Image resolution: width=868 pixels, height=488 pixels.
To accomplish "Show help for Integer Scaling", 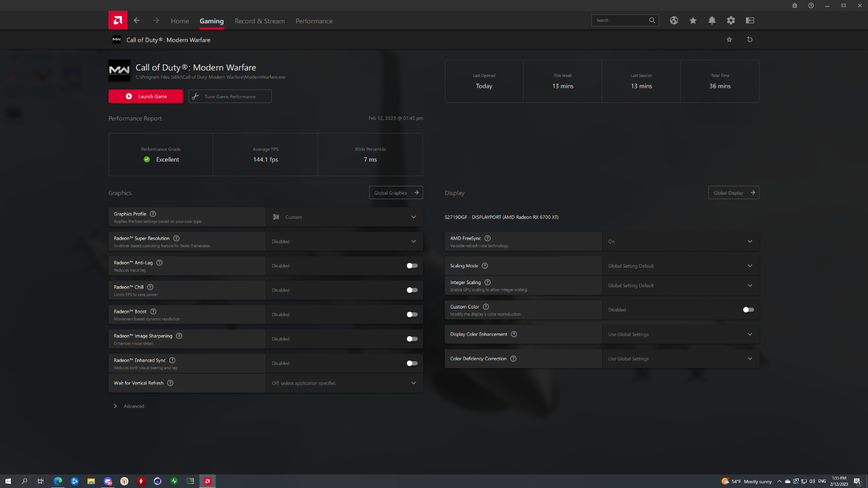I will [488, 282].
